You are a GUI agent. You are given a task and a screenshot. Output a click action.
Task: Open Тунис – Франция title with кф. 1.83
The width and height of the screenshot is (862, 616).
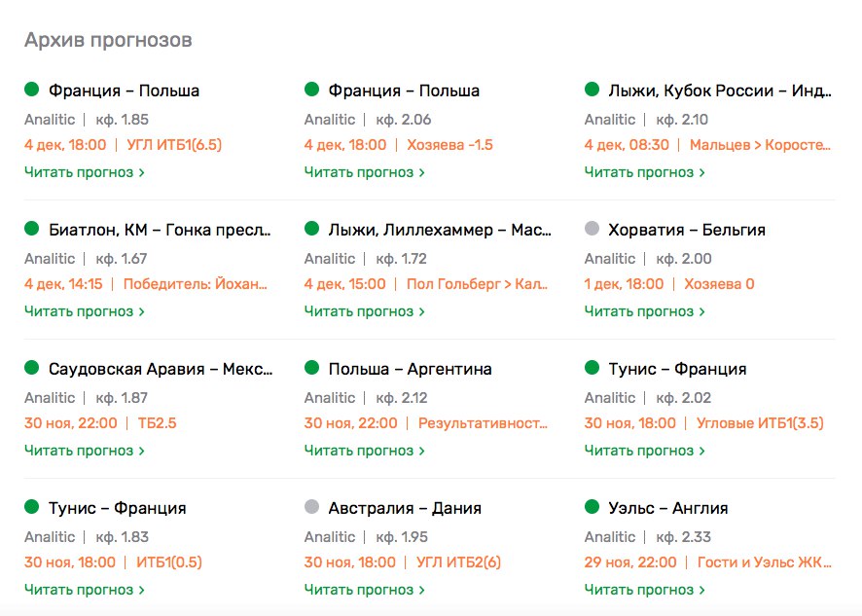tap(117, 508)
